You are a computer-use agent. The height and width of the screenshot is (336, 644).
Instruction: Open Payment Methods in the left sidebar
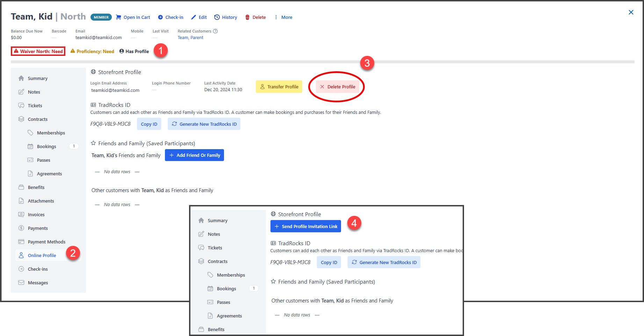pos(46,242)
